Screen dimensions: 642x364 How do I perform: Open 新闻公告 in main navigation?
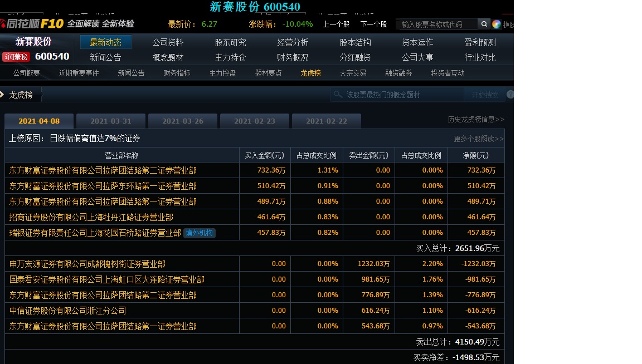coord(106,57)
